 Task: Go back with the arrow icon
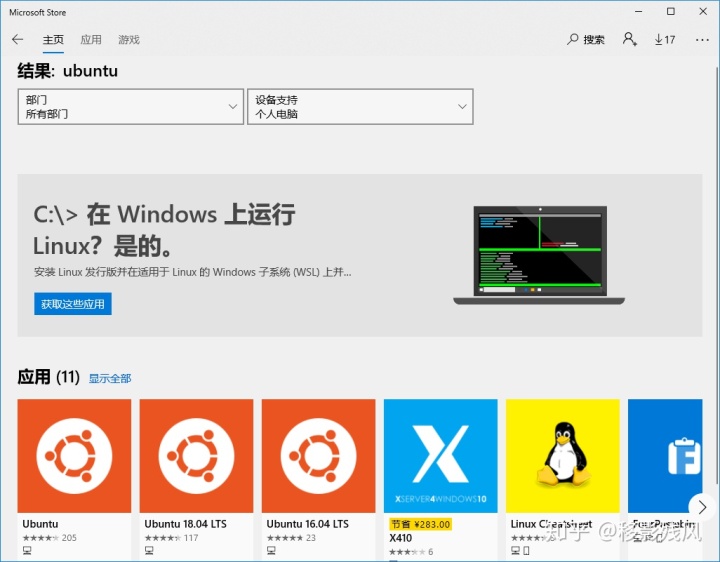[x=17, y=39]
